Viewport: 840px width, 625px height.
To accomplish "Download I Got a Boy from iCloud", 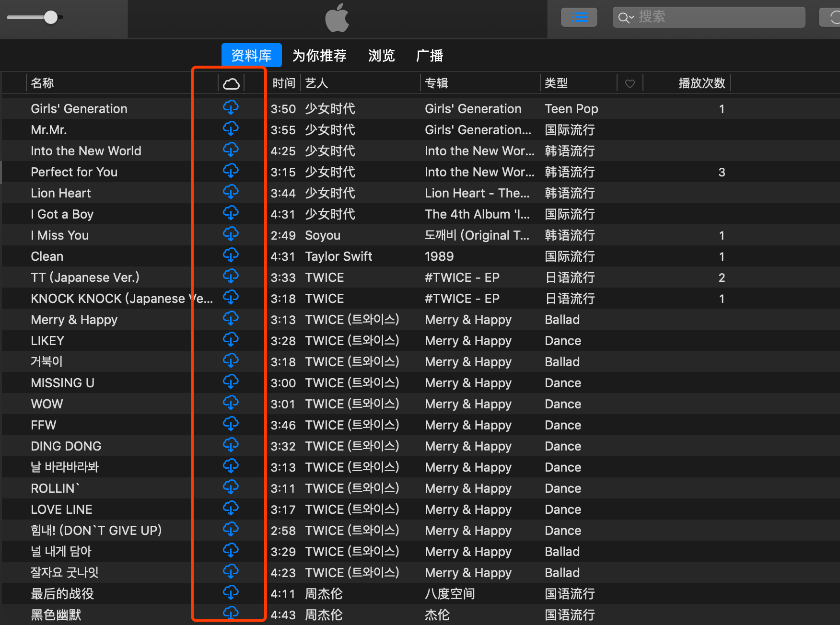I will pos(231,213).
